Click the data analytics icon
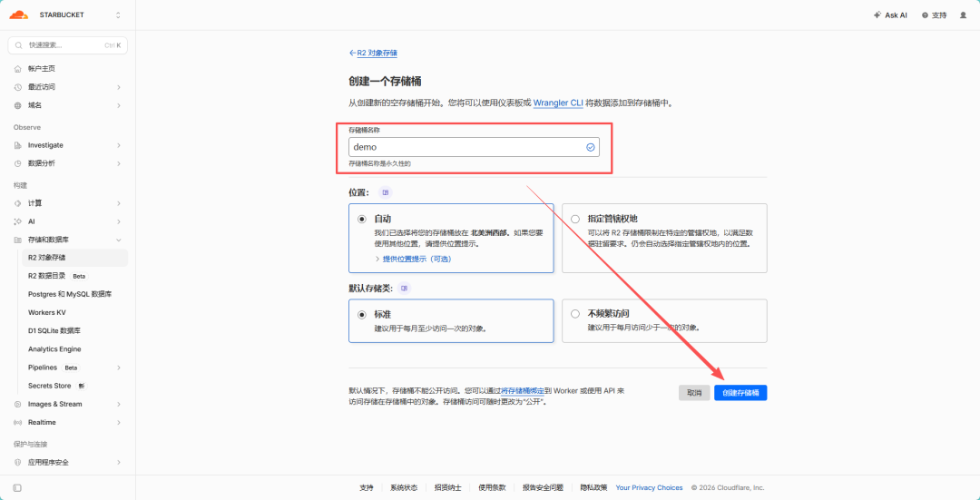This screenshot has width=980, height=500. [x=17, y=163]
